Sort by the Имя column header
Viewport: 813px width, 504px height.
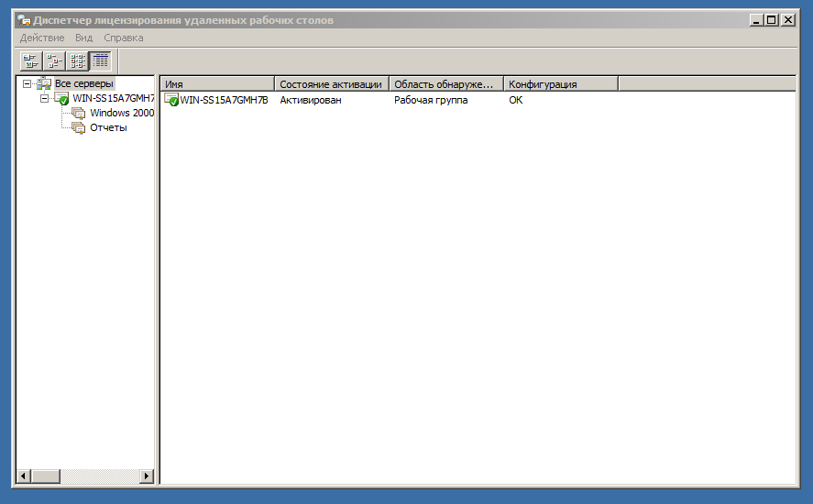pyautogui.click(x=217, y=84)
